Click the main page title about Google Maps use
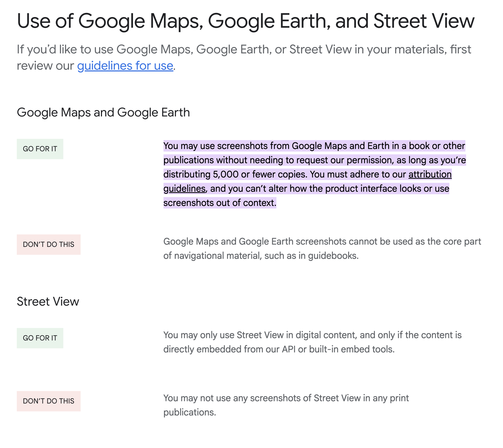The height and width of the screenshot is (448, 503). pos(245,21)
